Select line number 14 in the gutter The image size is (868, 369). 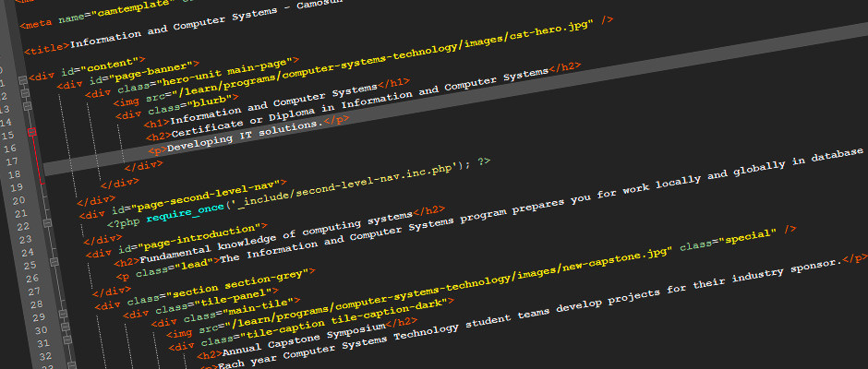[x=6, y=123]
